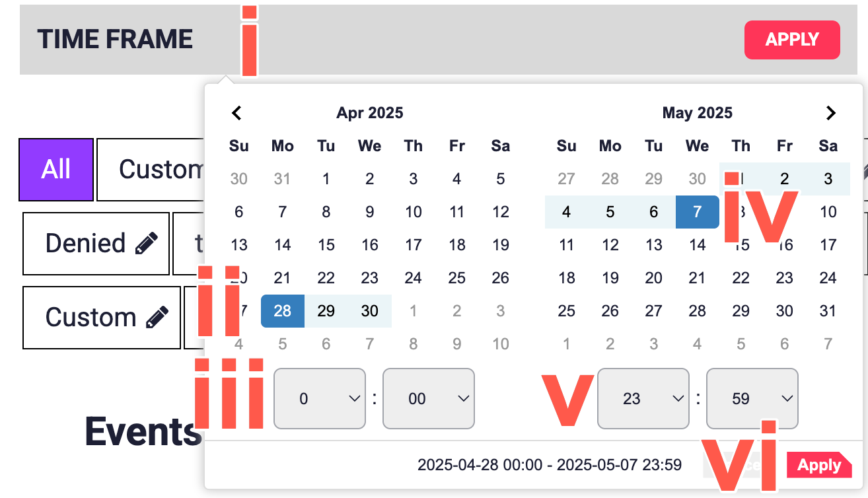Screen dimensions: 868x498
Task: Choose May 31 in the calendar
Action: coord(828,311)
